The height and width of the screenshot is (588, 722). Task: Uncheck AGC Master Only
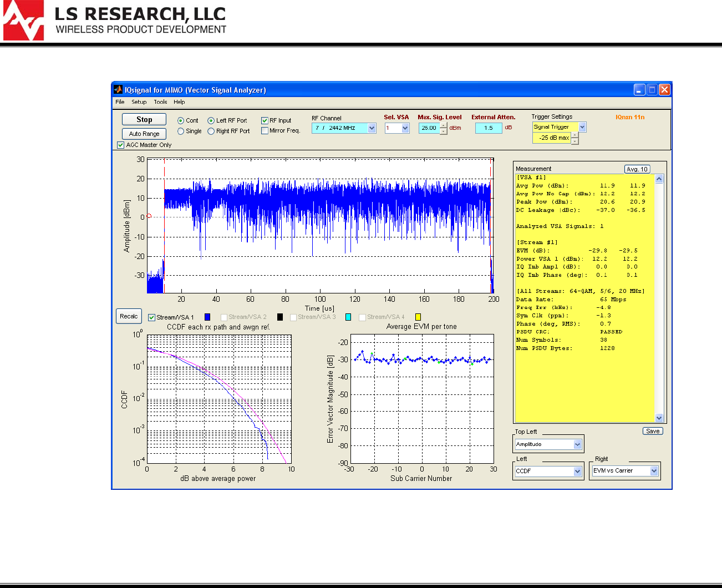click(x=120, y=145)
